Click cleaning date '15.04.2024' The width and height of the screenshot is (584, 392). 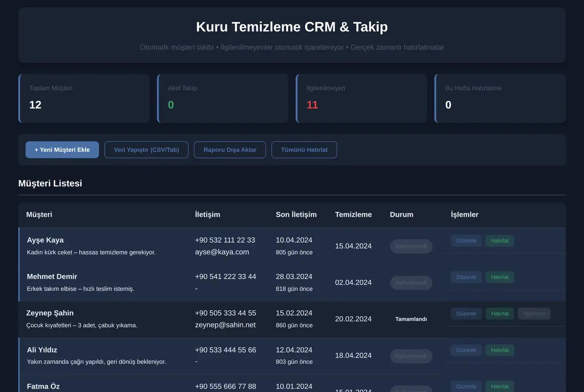click(x=353, y=246)
